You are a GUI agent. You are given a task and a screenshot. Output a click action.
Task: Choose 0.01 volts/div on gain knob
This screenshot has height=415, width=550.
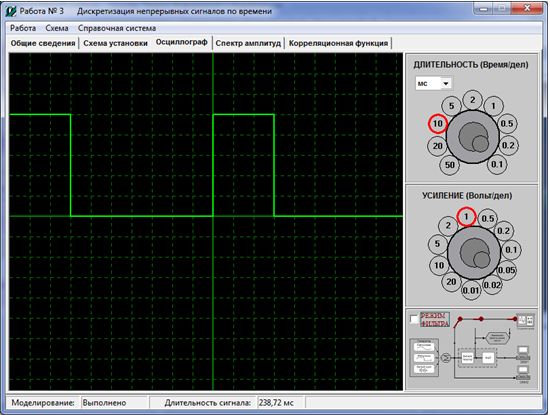471,290
